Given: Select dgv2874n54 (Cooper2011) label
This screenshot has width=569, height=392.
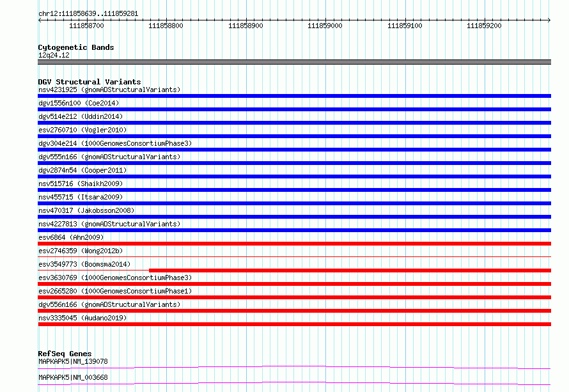Looking at the screenshot, I should [82, 170].
